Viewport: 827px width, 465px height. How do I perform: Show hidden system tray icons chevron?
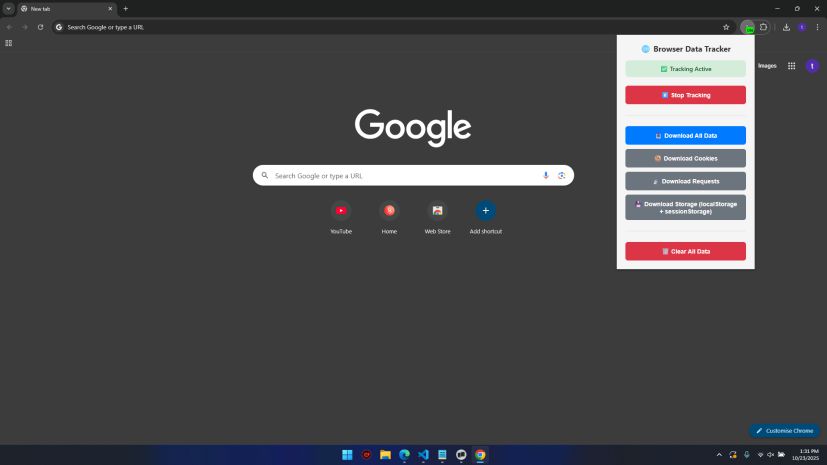pos(719,455)
